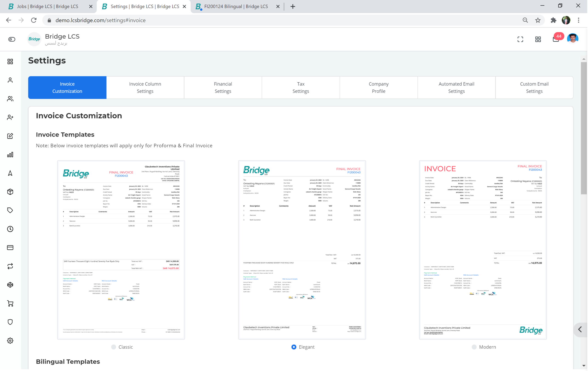Open the clock history icon in sidebar
The image size is (588, 371).
tap(10, 229)
